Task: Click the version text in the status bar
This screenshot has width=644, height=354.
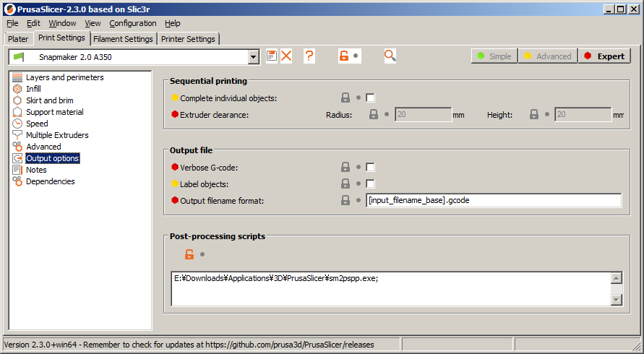Action: (x=189, y=345)
